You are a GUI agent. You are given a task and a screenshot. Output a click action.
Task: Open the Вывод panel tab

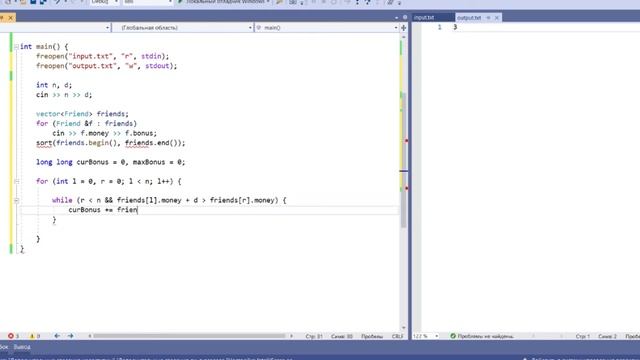[x=22, y=347]
